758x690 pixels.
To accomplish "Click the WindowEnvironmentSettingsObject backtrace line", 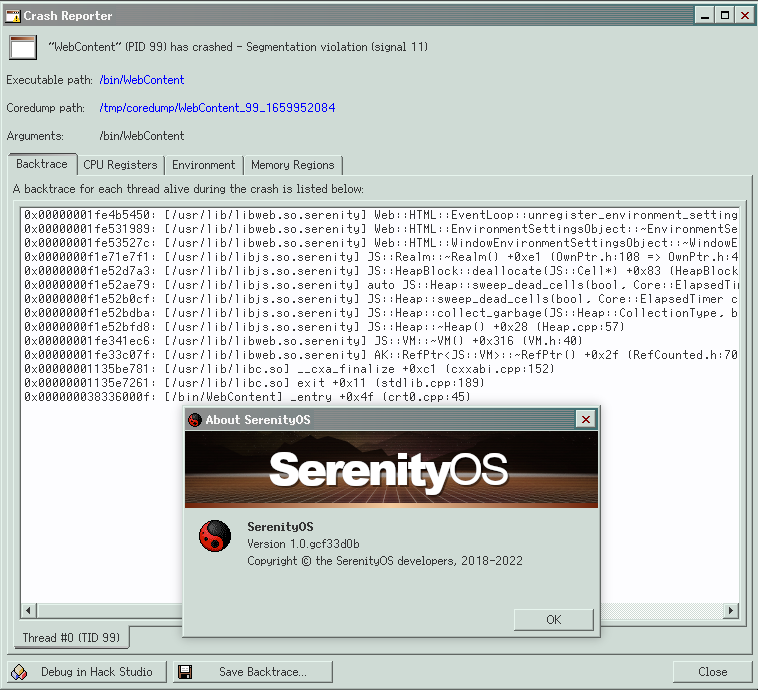I will pos(381,243).
